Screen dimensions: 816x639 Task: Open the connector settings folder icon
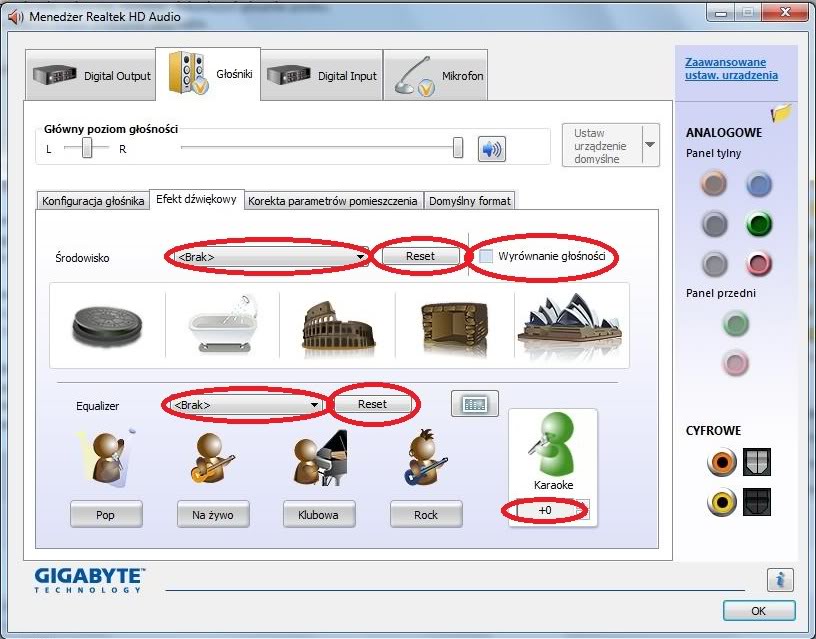[x=781, y=113]
